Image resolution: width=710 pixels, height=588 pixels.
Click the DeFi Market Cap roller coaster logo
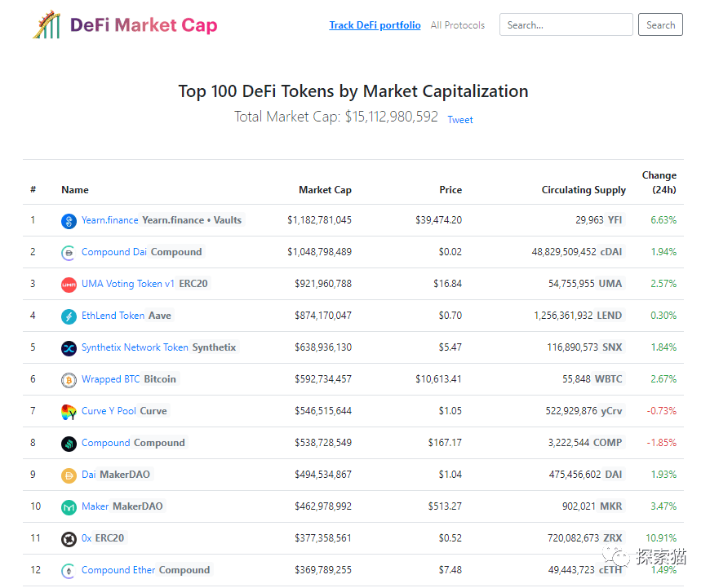click(47, 24)
